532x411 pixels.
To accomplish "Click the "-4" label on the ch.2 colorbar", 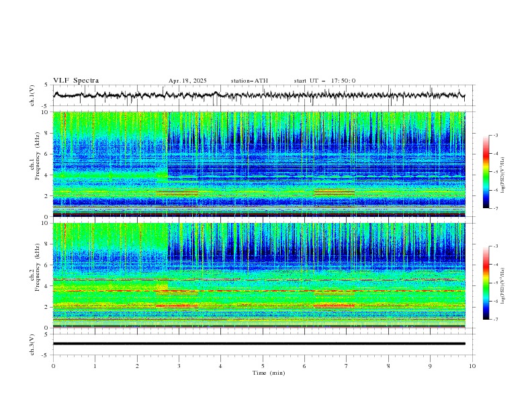I will click(x=495, y=265).
